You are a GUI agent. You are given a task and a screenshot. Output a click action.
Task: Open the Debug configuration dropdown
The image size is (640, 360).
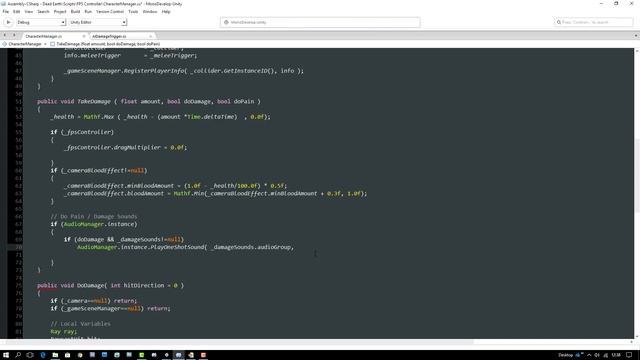tap(40, 22)
